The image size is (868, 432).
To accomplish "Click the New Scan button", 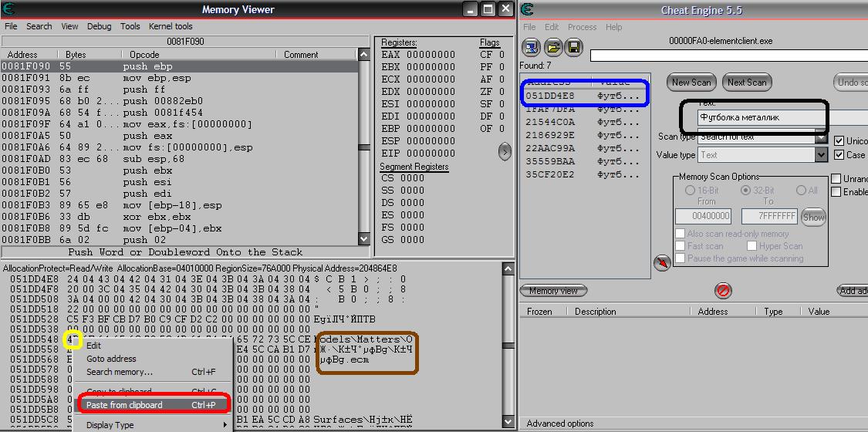I will click(691, 83).
